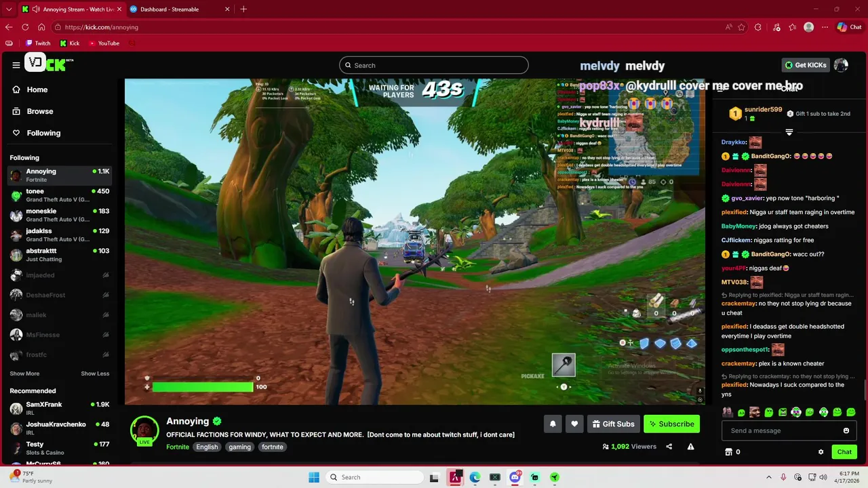Open profile avatar menu in Kick header
Viewport: 868px width, 488px height.
841,65
